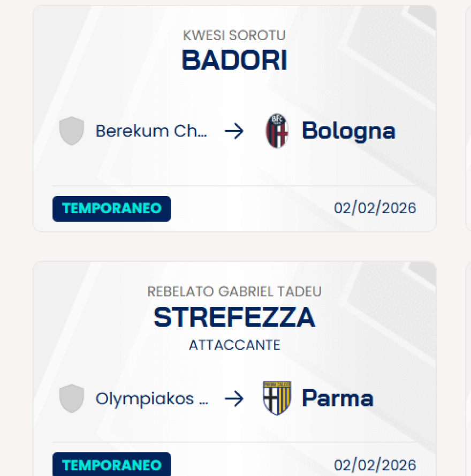Screen dimensions: 471x476
Task: Click the Bologna team name
Action: tap(348, 131)
